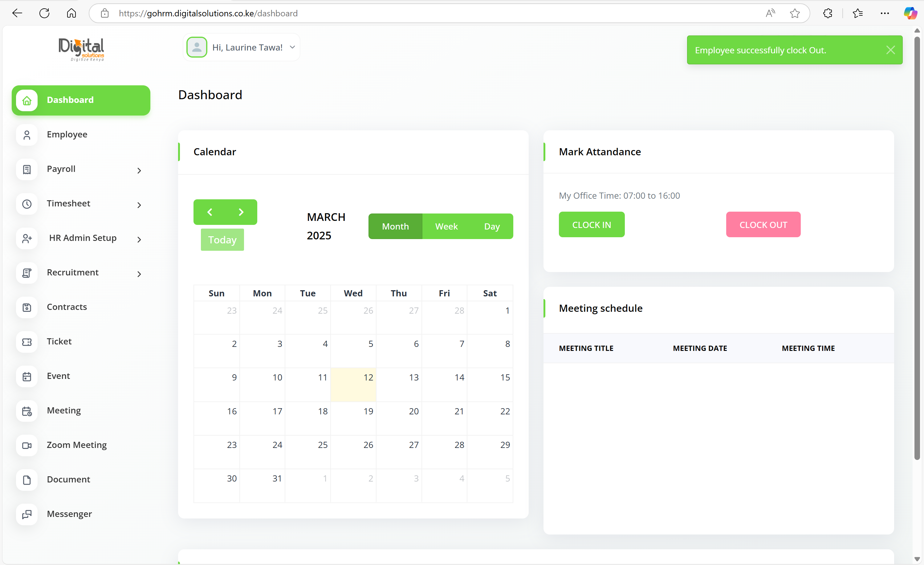Open the Digital Solutions logo link
The width and height of the screenshot is (924, 565).
[81, 49]
